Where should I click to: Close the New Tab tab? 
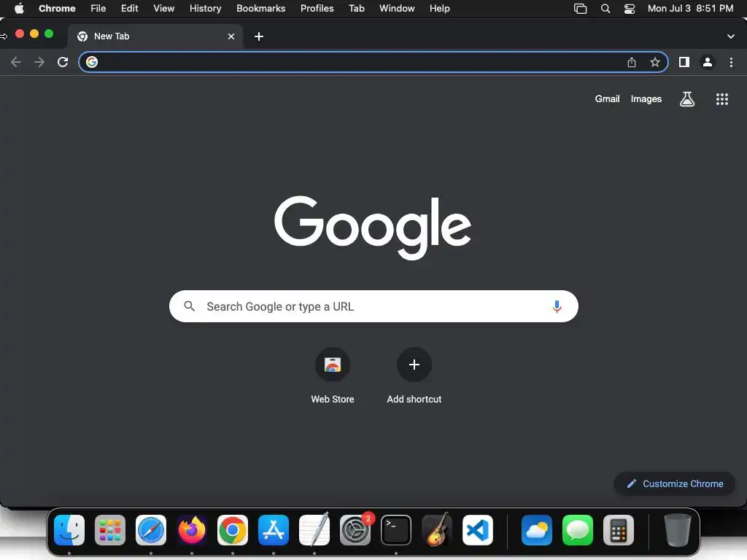point(231,36)
